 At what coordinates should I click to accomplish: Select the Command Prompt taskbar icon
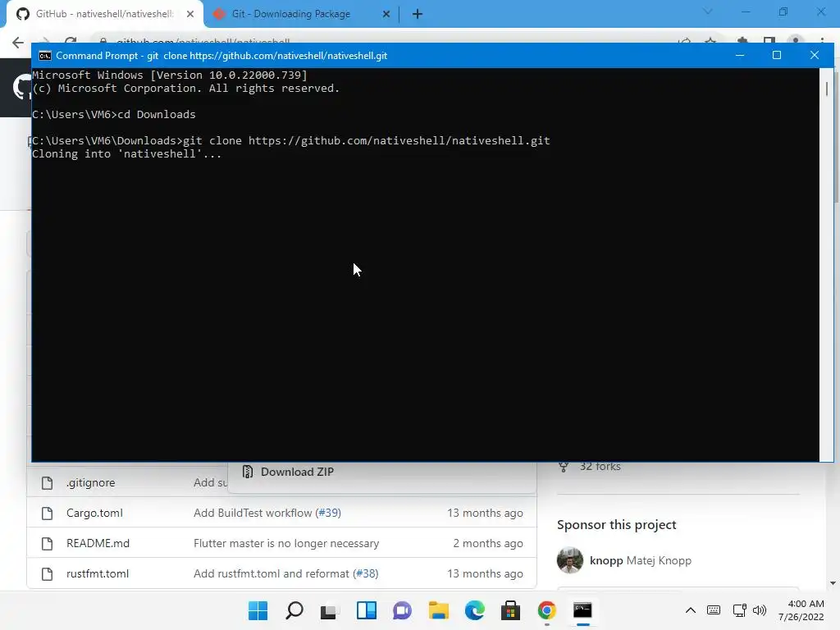tap(583, 610)
